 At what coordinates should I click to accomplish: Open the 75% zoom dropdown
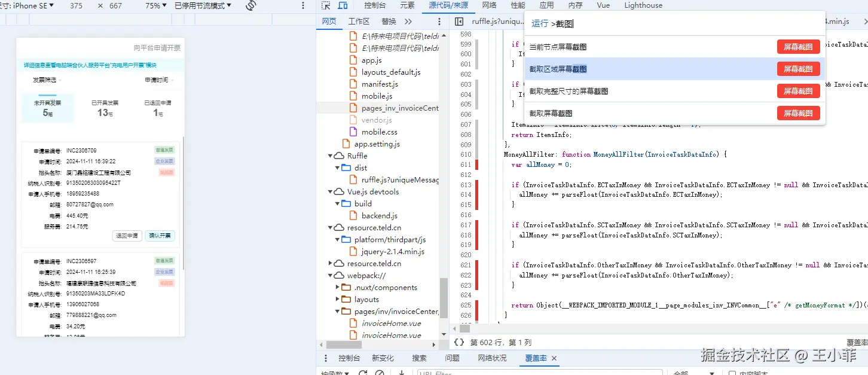click(x=156, y=5)
